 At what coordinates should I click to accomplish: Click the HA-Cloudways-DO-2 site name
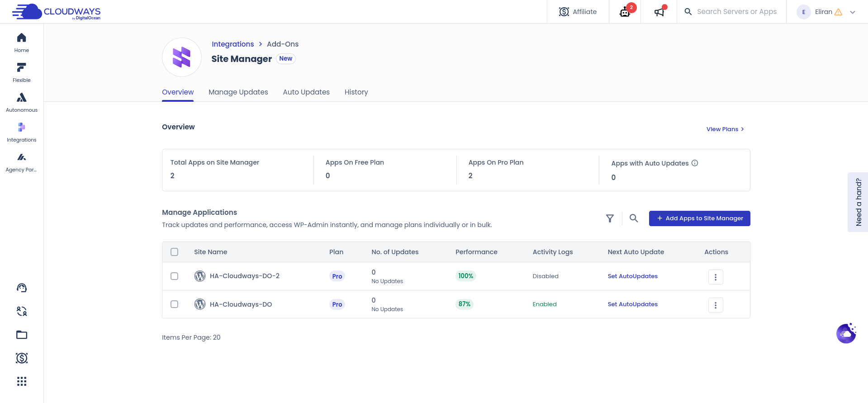(245, 276)
